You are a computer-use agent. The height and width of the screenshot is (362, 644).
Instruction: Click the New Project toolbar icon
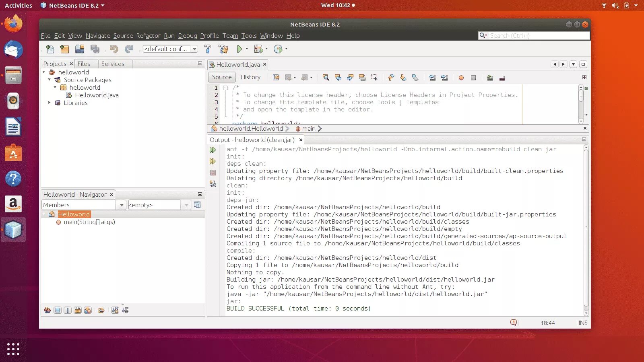click(64, 49)
